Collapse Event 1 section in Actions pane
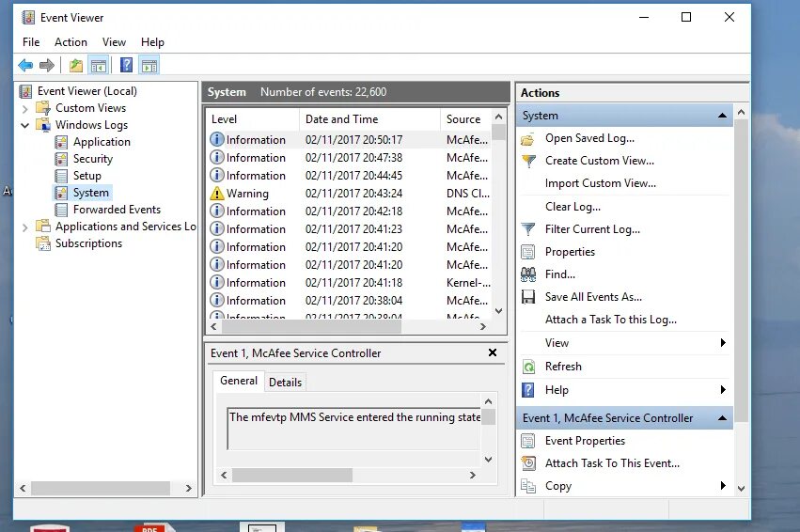The width and height of the screenshot is (800, 532). (723, 418)
